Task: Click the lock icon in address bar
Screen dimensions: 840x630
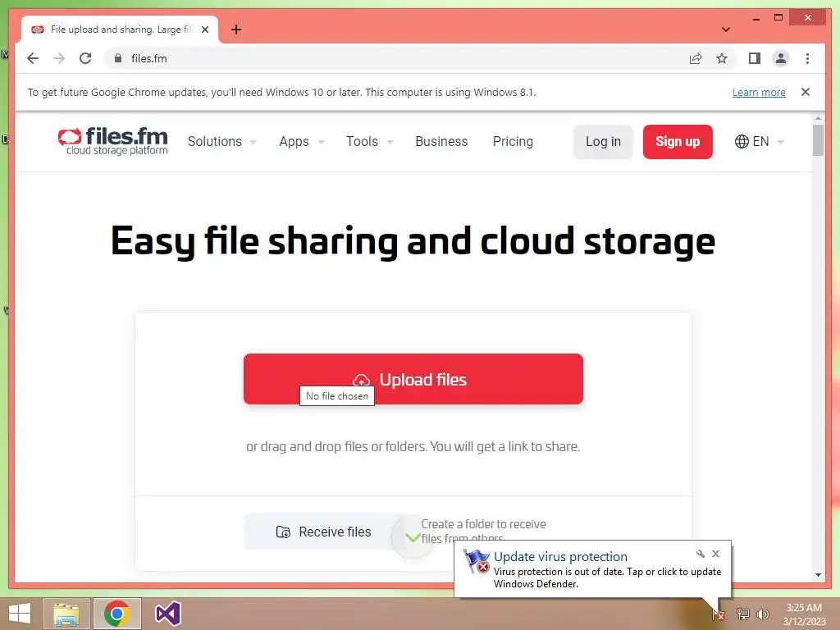Action: (118, 58)
